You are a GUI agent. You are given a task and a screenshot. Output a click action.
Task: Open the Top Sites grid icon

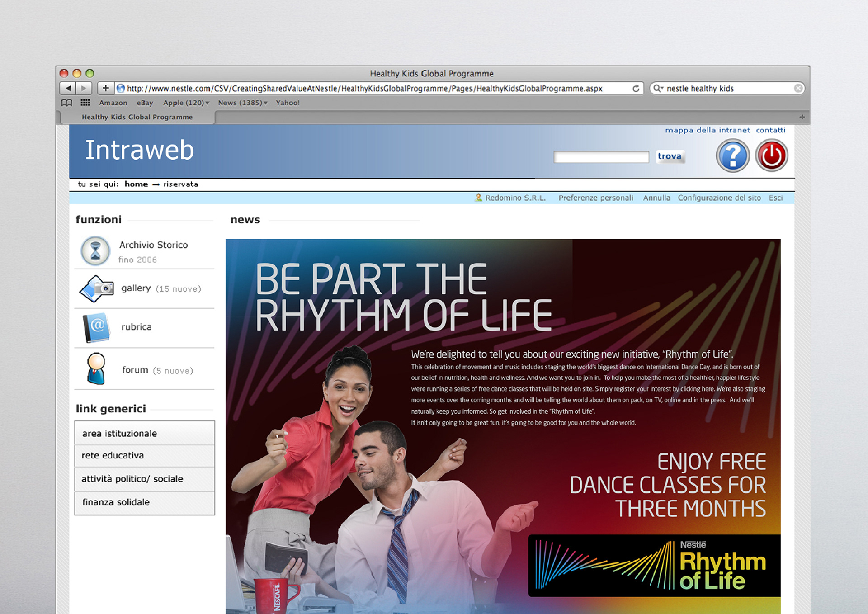click(x=85, y=103)
